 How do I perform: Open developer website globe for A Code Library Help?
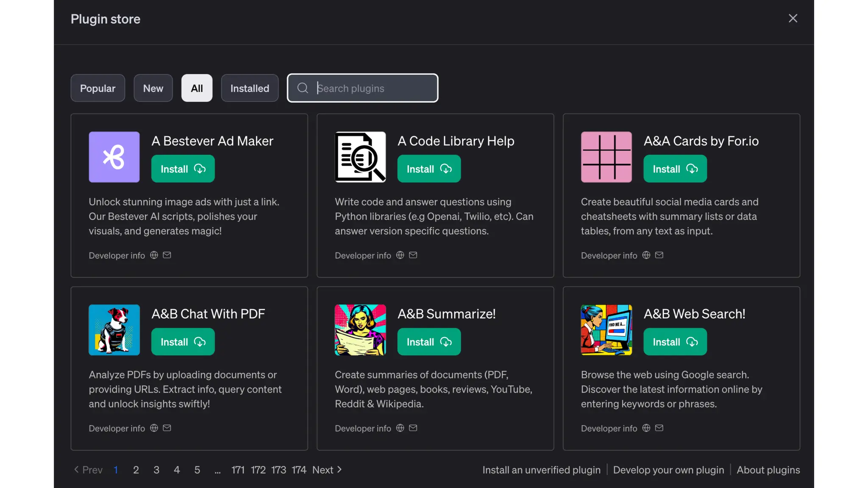400,255
